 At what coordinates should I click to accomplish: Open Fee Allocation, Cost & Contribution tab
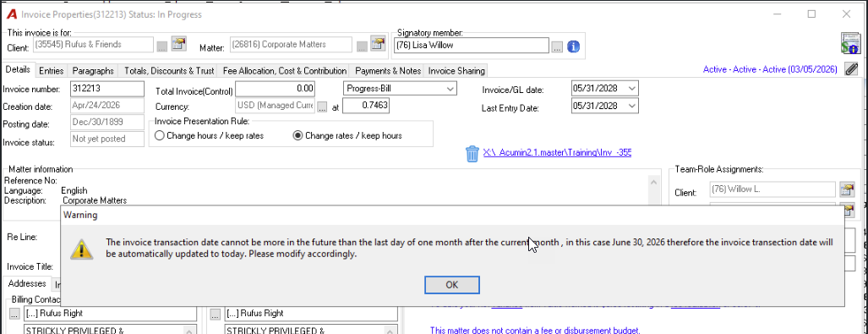(x=285, y=71)
